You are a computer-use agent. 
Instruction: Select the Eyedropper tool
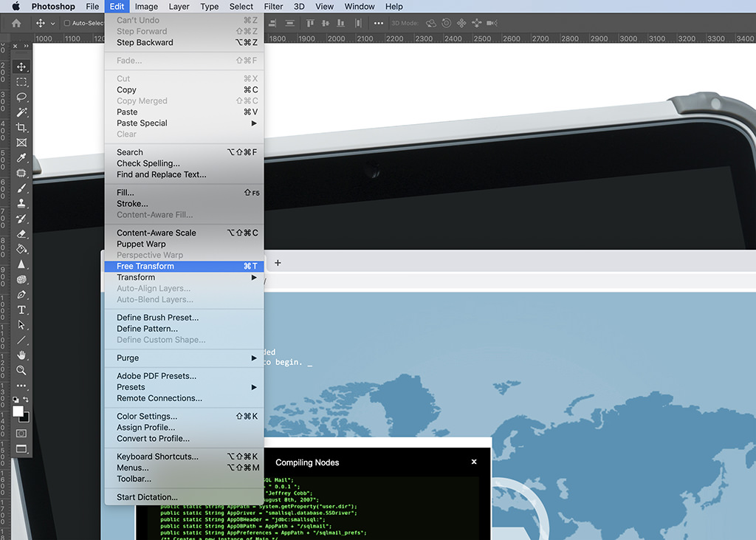point(21,158)
